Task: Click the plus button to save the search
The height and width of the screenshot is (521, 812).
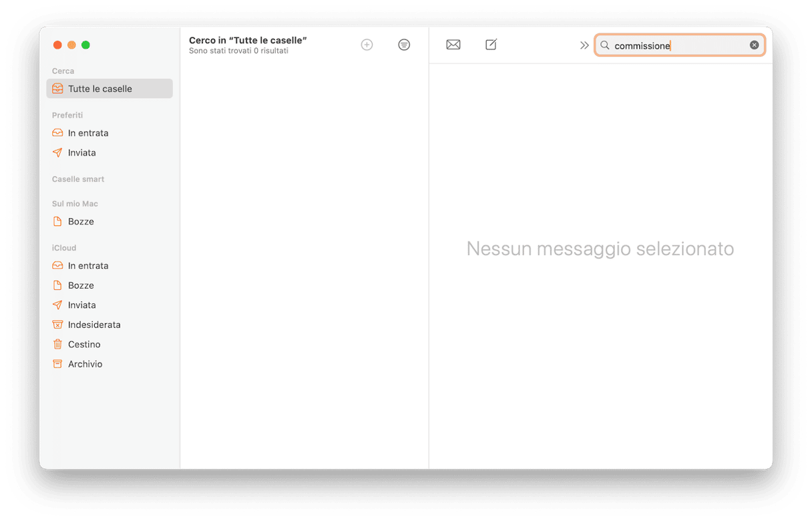Action: 367,45
